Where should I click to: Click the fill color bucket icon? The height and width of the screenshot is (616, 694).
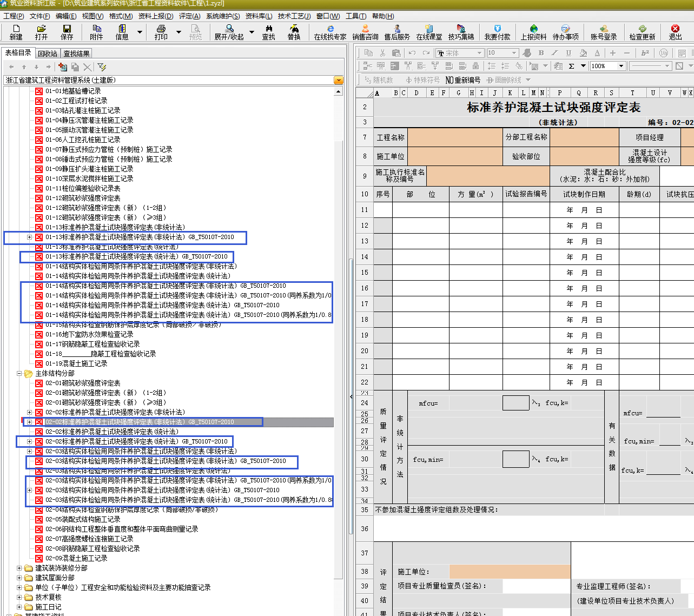point(583,53)
